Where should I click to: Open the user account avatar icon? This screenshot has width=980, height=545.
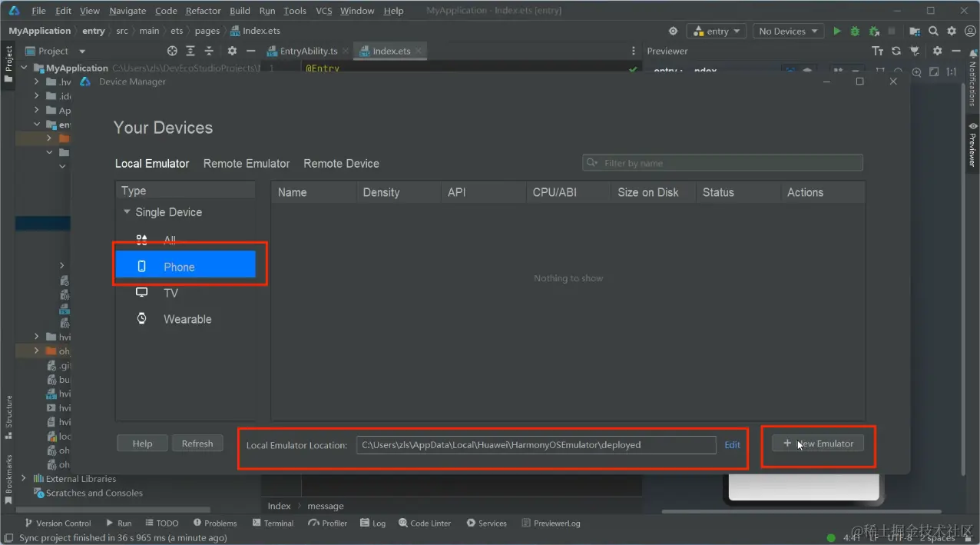click(x=969, y=32)
